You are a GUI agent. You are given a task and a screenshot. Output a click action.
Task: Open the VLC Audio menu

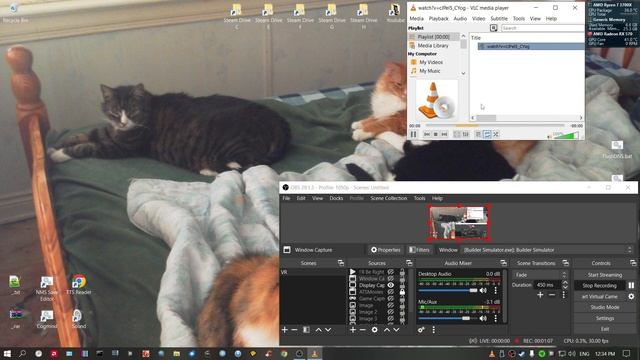[460, 18]
